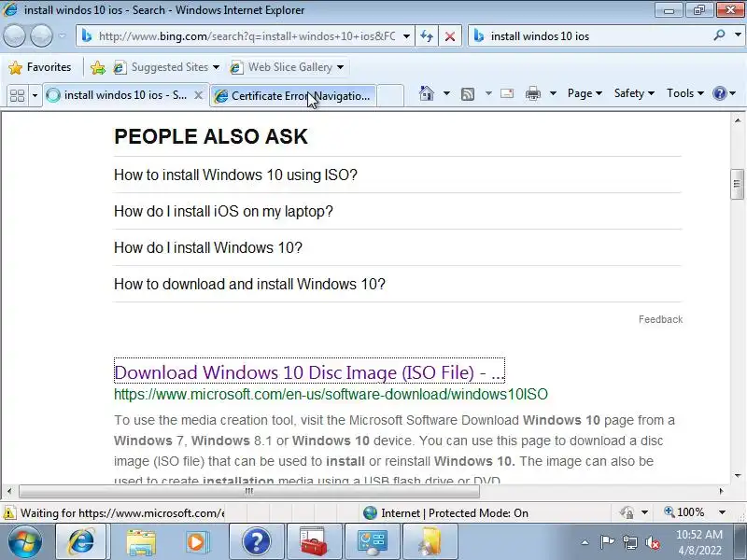Open the Feeds dropdown arrow
Screen dimensions: 747x560
tap(488, 93)
